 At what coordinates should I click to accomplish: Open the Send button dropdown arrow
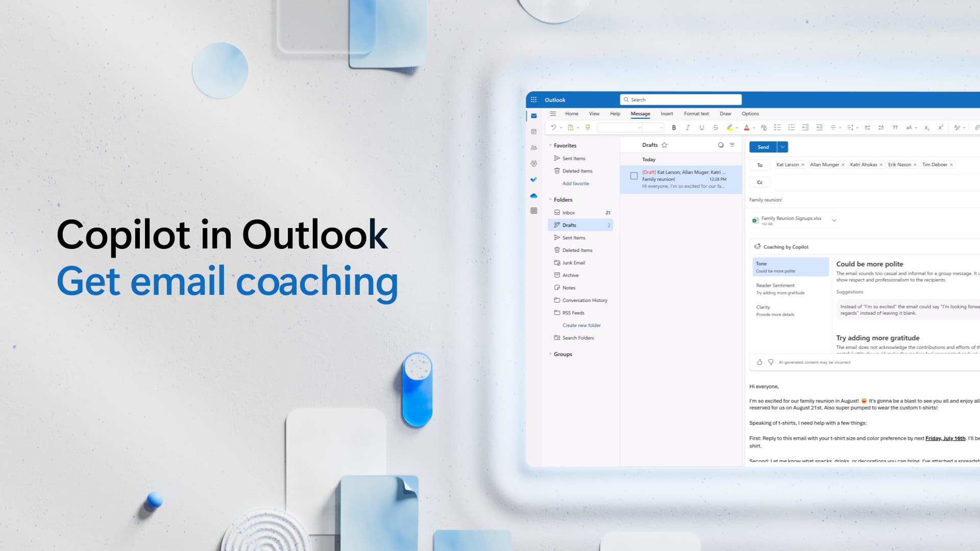tap(782, 146)
